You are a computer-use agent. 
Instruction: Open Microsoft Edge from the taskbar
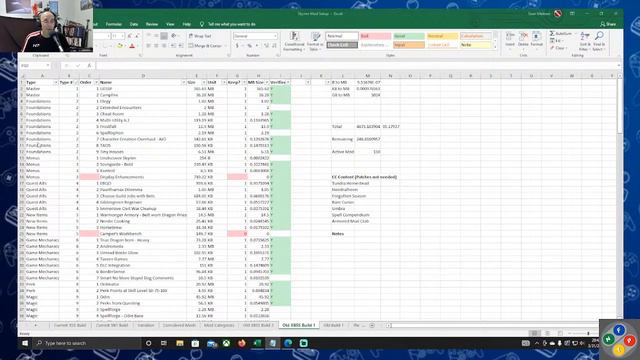[x=288, y=343]
